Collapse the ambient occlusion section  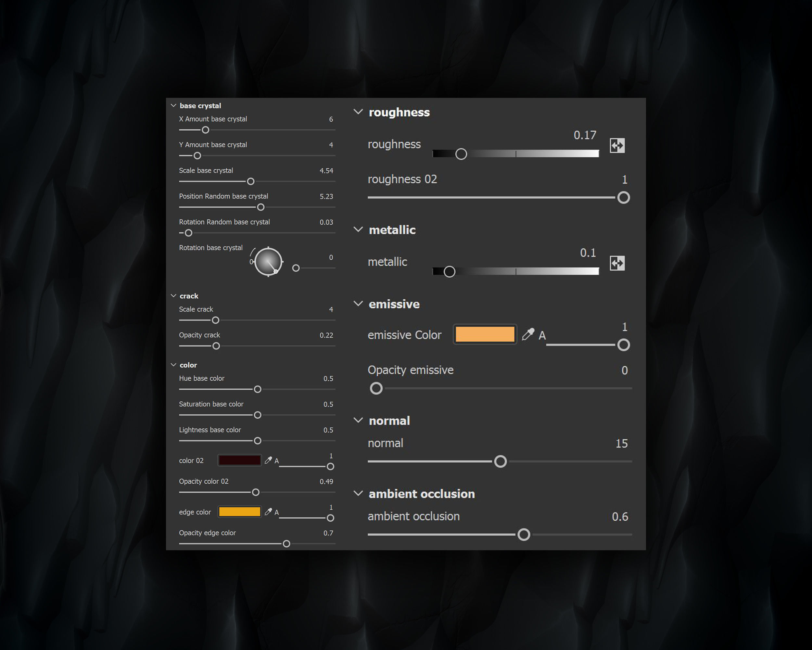pyautogui.click(x=358, y=494)
